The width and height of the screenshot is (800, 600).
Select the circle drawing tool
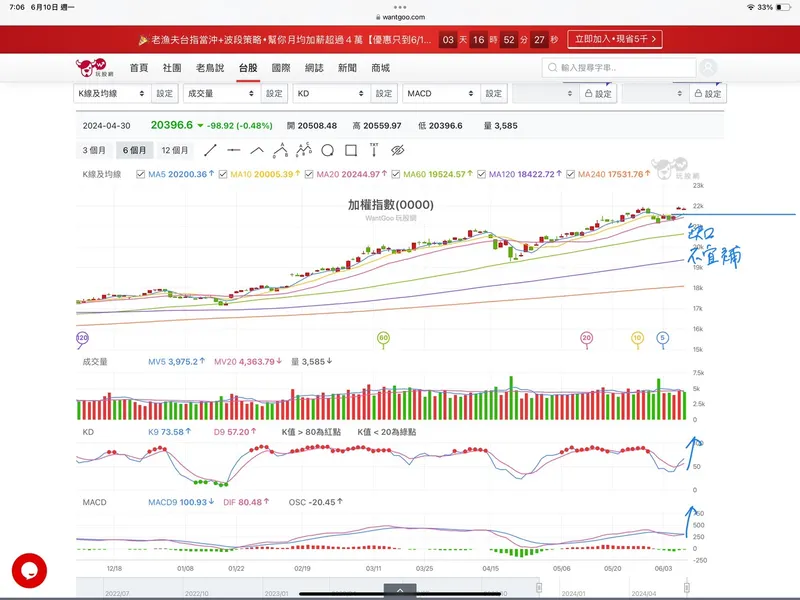(x=328, y=150)
